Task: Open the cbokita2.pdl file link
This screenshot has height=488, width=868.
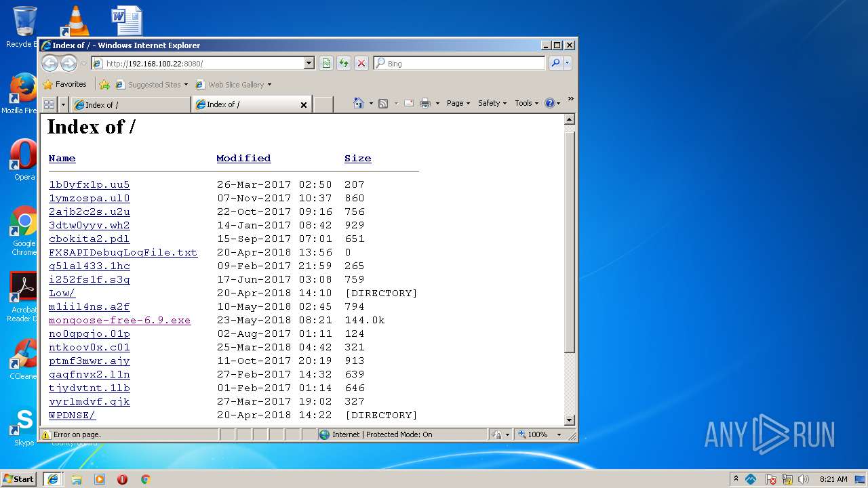Action: pos(89,239)
